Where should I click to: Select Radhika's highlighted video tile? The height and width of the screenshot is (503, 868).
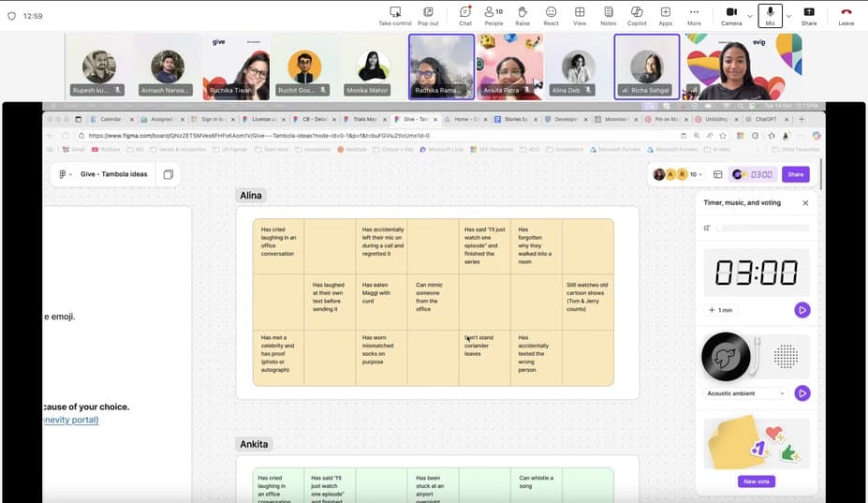pyautogui.click(x=441, y=67)
